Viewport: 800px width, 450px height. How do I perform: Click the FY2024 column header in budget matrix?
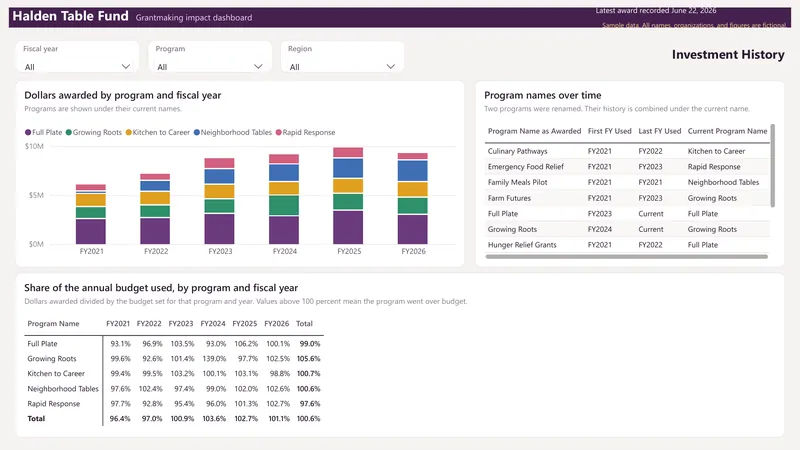[x=213, y=323]
